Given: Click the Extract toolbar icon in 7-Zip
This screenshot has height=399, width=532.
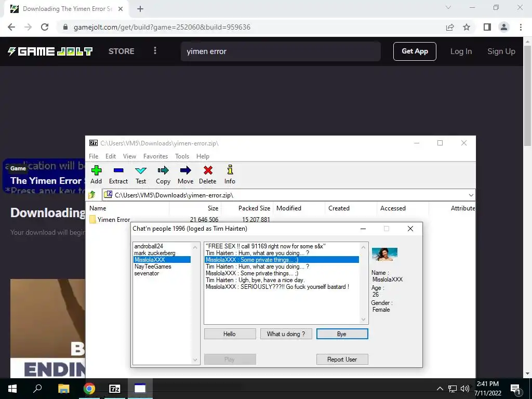Looking at the screenshot, I should (x=118, y=170).
